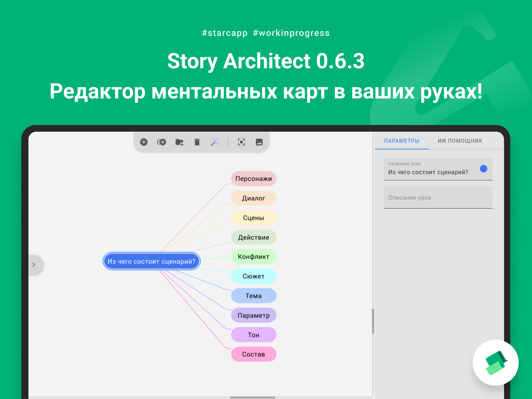Click the Story Architect logo badge
532x399 pixels.
(495, 363)
